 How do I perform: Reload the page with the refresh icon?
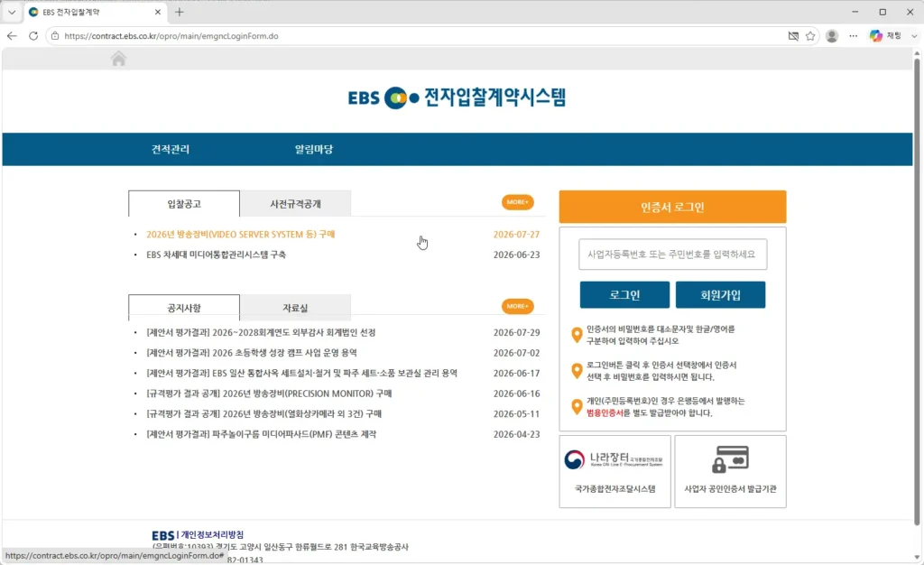tap(33, 36)
